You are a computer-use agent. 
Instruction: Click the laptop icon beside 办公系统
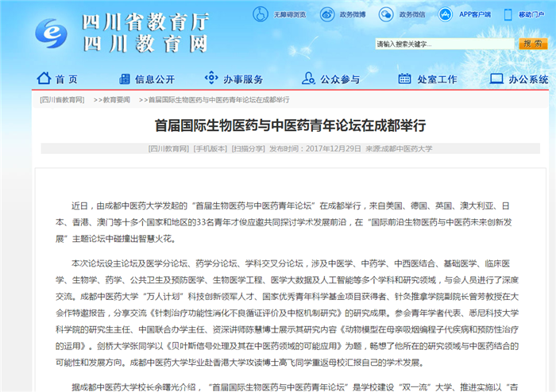point(496,79)
